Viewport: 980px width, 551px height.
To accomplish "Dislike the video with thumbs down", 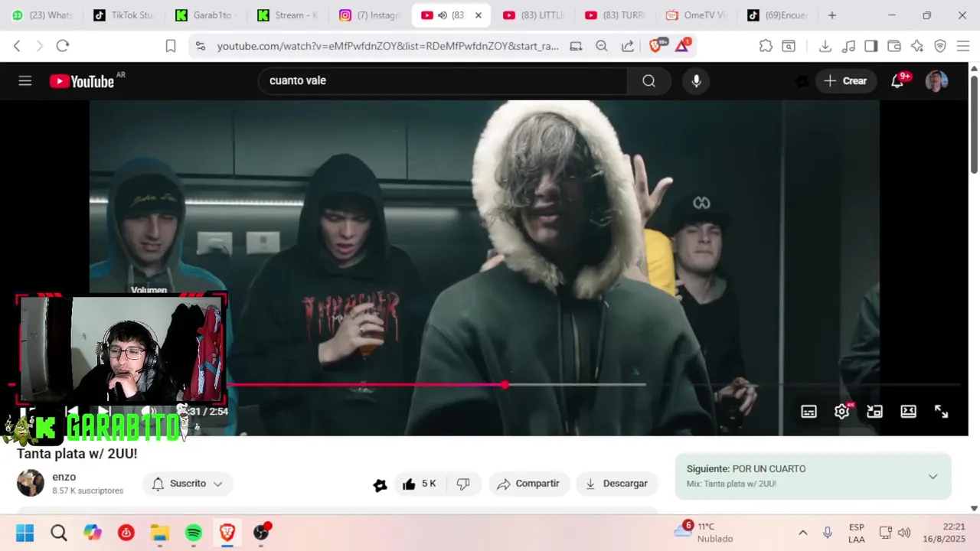I will [463, 484].
